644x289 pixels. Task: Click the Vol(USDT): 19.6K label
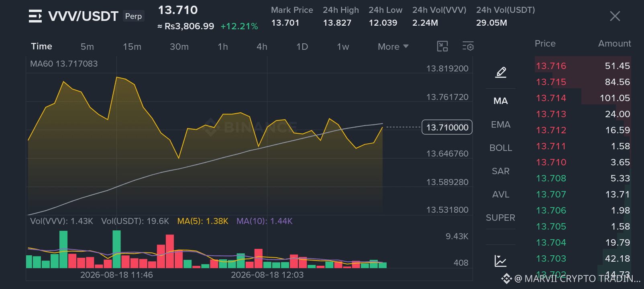tap(135, 221)
